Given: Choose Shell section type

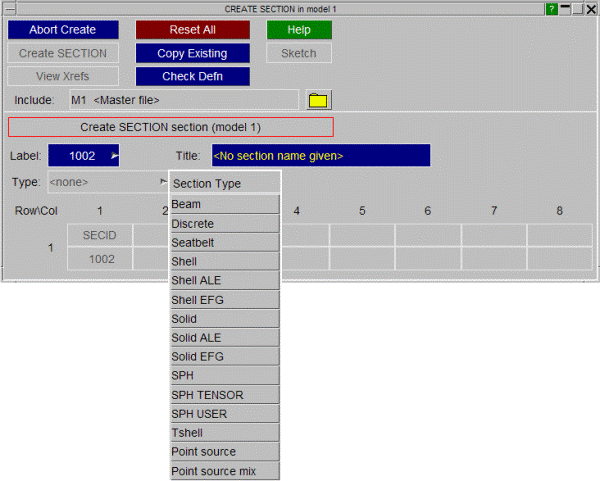Looking at the screenshot, I should 225,261.
